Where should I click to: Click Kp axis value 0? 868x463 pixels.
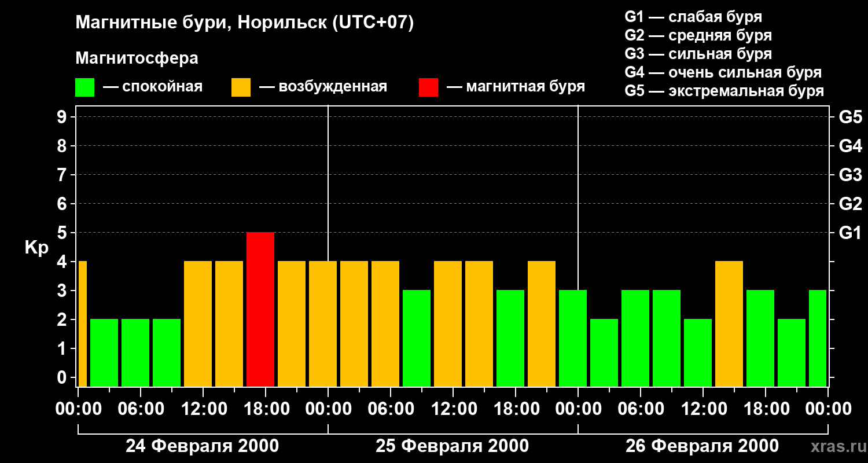62,377
